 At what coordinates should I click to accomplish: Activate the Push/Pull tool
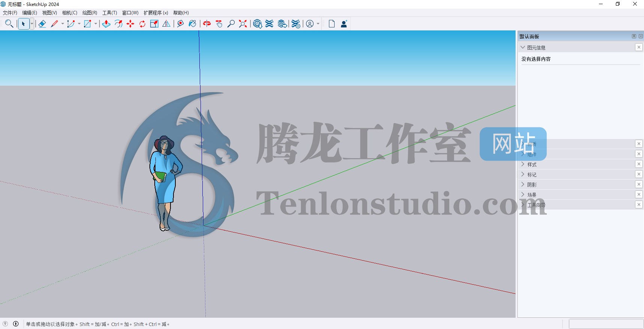[x=106, y=24]
